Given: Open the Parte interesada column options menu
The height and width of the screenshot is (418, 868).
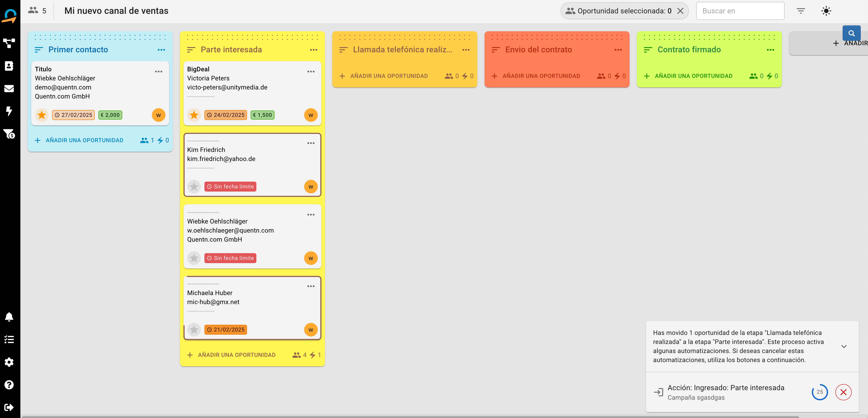Looking at the screenshot, I should tap(314, 50).
